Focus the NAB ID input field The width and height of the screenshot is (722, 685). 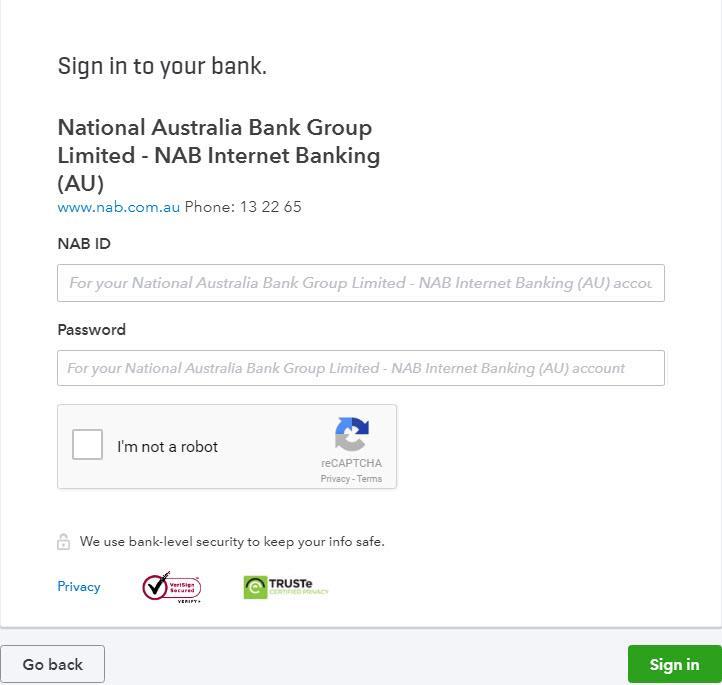coord(361,283)
